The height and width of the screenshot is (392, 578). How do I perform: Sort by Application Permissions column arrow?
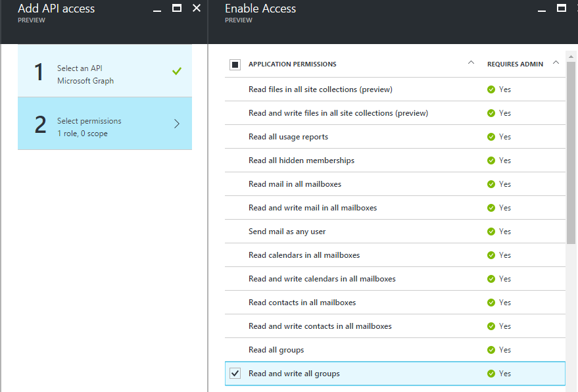pyautogui.click(x=471, y=63)
